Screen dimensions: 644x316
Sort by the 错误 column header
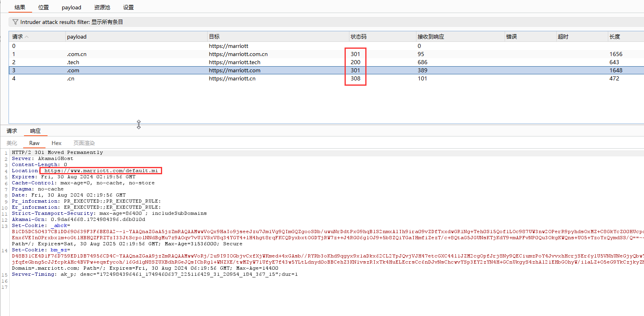pyautogui.click(x=530, y=37)
